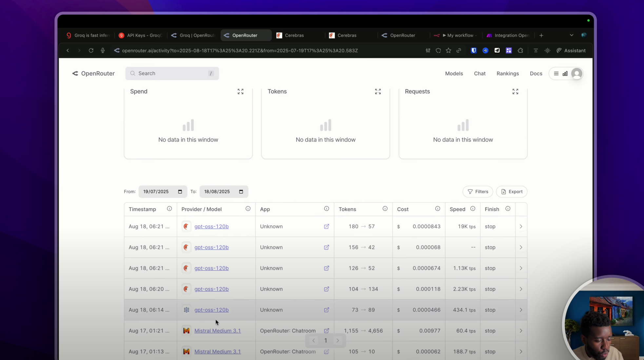Click the microphone icon in browser toolbar

tap(103, 51)
